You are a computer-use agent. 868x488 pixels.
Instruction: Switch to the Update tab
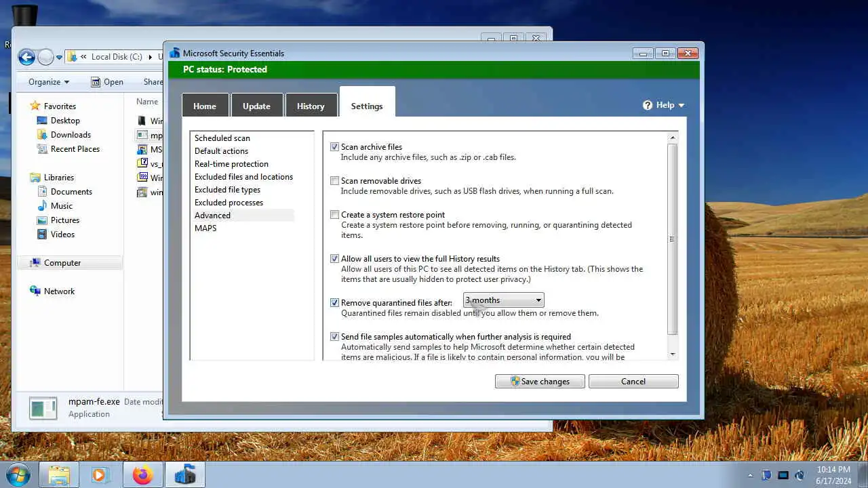[x=256, y=106]
